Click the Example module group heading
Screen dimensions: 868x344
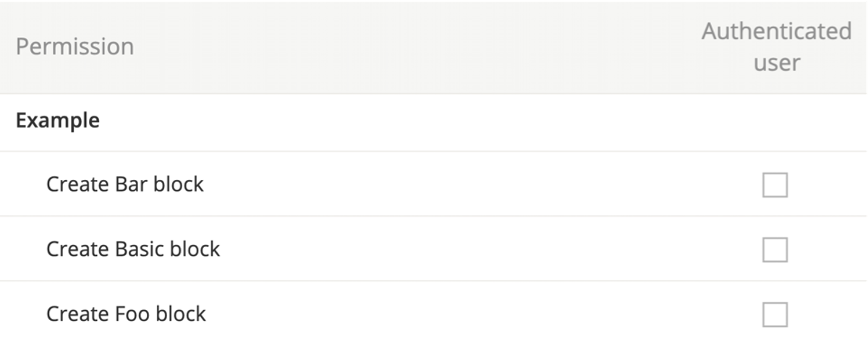tap(58, 121)
